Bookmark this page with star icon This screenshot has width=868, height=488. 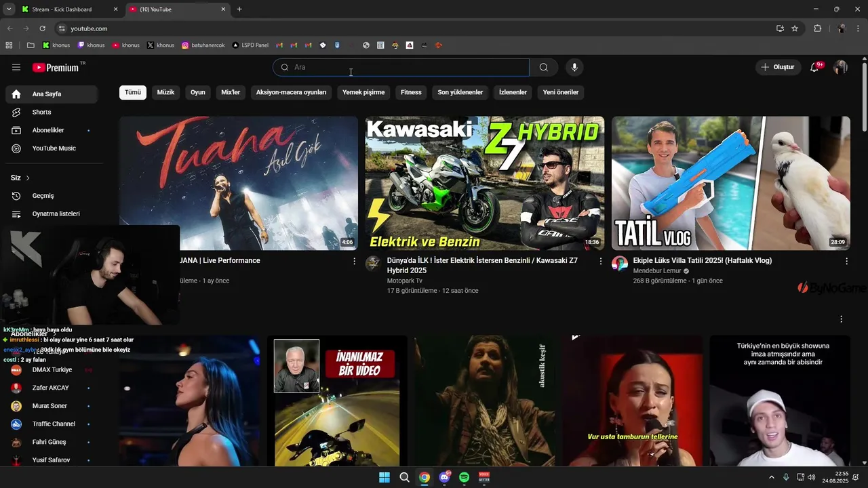[795, 28]
